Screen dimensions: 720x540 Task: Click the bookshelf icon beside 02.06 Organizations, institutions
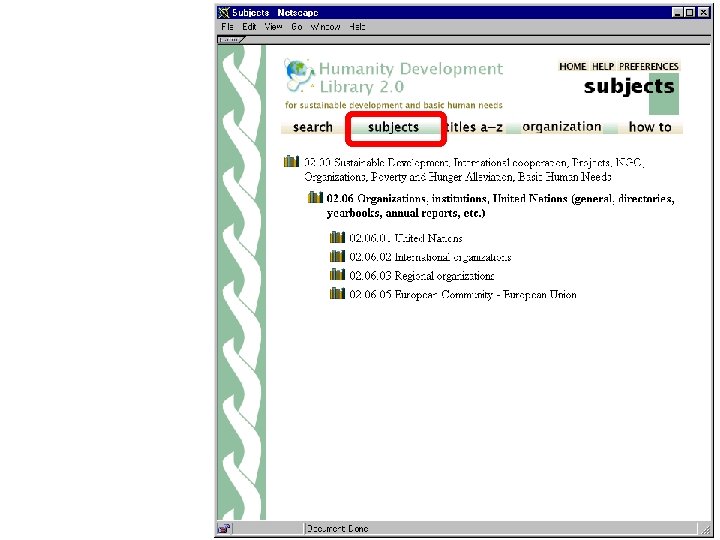point(315,197)
